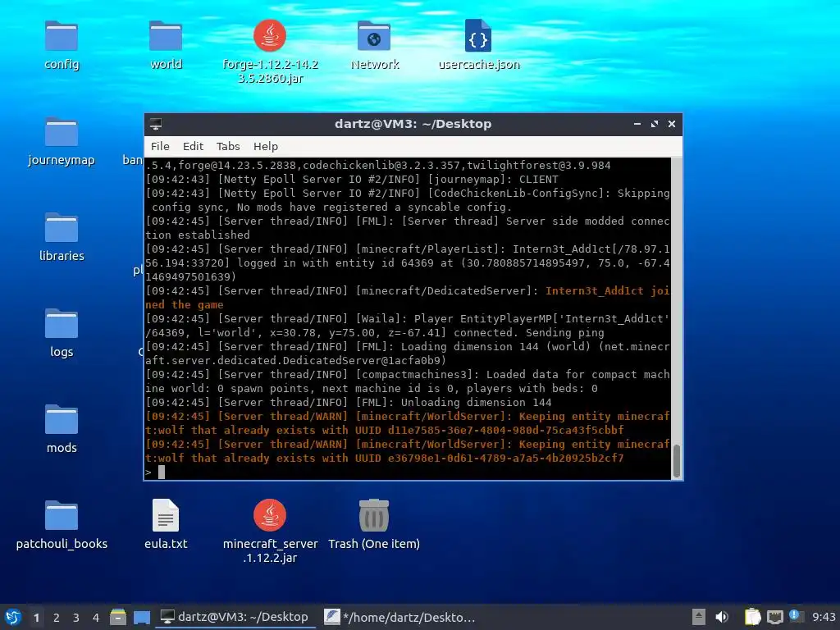Switch to workspace 4
Viewport: 840px width, 630px height.
click(x=96, y=618)
